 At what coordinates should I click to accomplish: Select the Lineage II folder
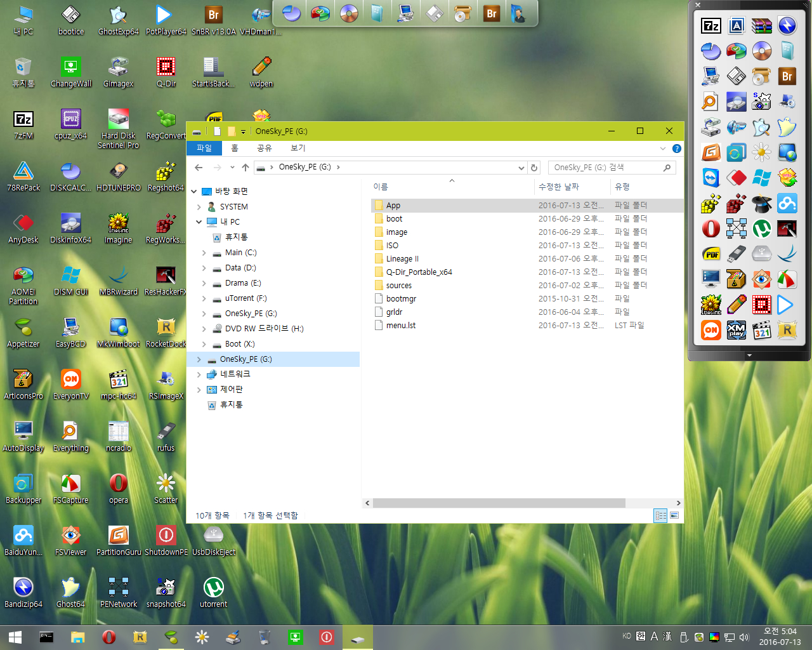tap(402, 259)
